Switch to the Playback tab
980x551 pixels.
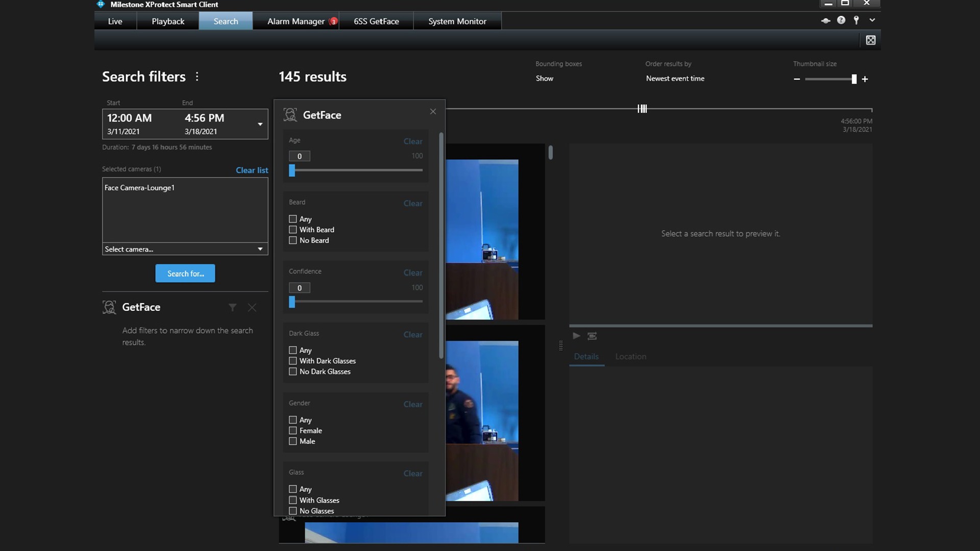click(168, 21)
